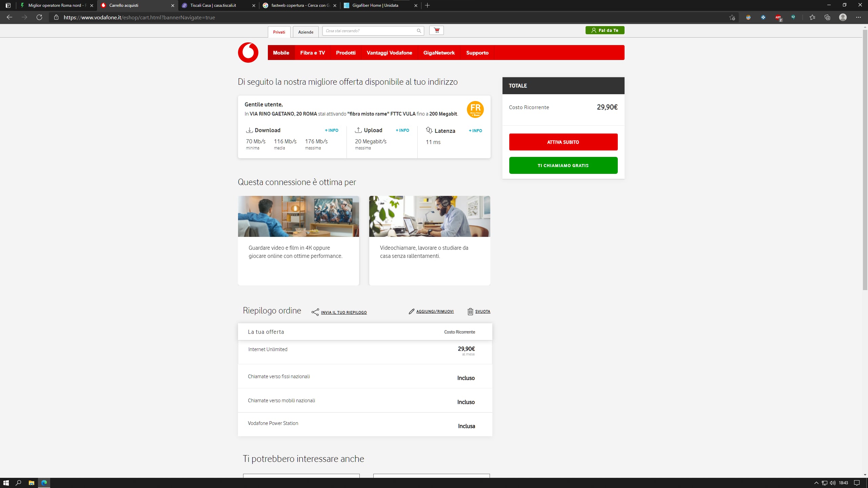The height and width of the screenshot is (488, 868).
Task: Switch to the Aziende tab
Action: 305,32
